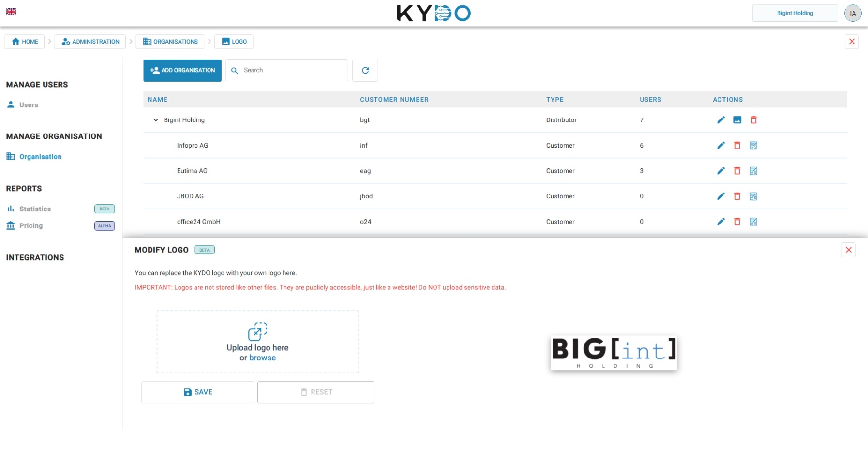
Task: Click into the Search organisations field
Action: point(287,71)
